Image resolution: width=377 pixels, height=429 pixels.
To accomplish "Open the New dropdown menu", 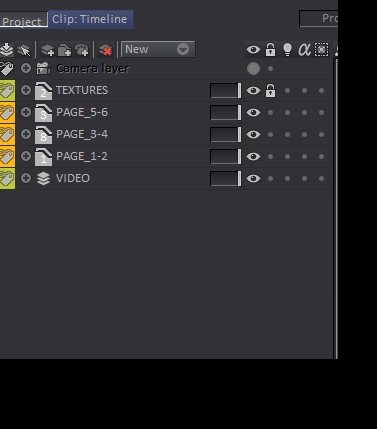I will (158, 49).
